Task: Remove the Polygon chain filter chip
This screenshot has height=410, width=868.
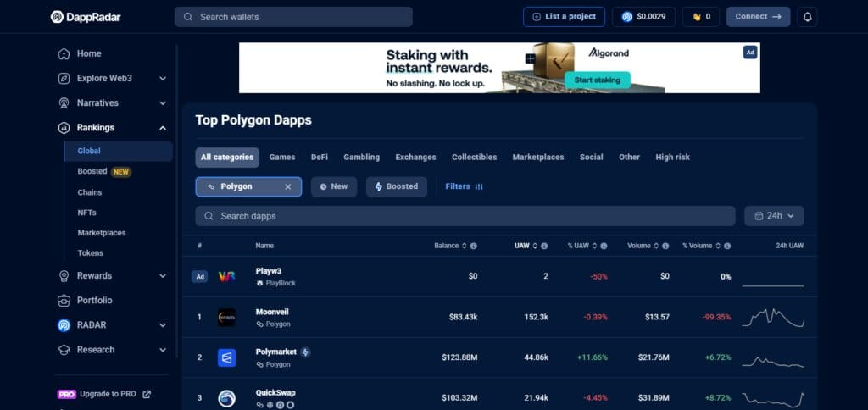Action: pyautogui.click(x=288, y=187)
